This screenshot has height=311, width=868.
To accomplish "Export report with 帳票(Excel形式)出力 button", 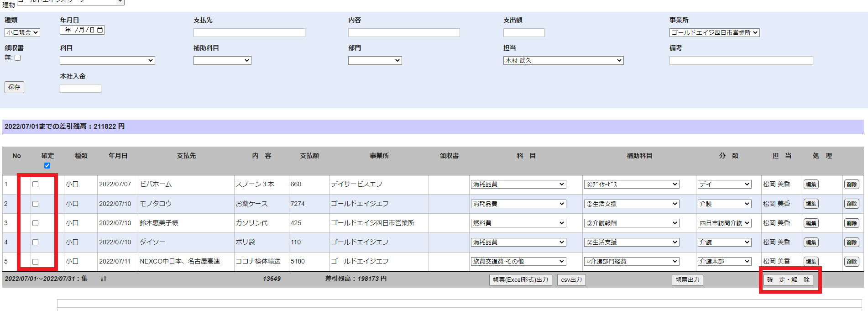I will pyautogui.click(x=520, y=280).
